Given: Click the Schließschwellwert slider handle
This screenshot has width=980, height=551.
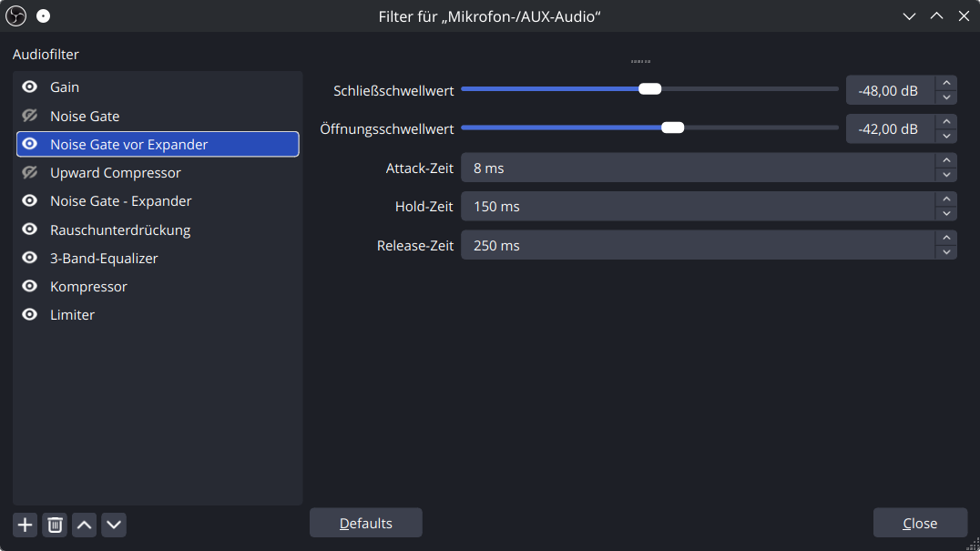Looking at the screenshot, I should coord(650,88).
